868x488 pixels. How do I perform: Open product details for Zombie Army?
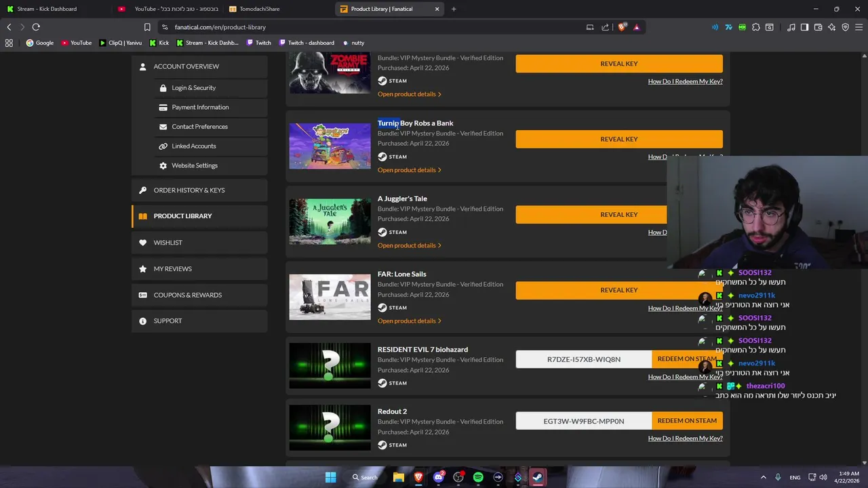tap(410, 94)
